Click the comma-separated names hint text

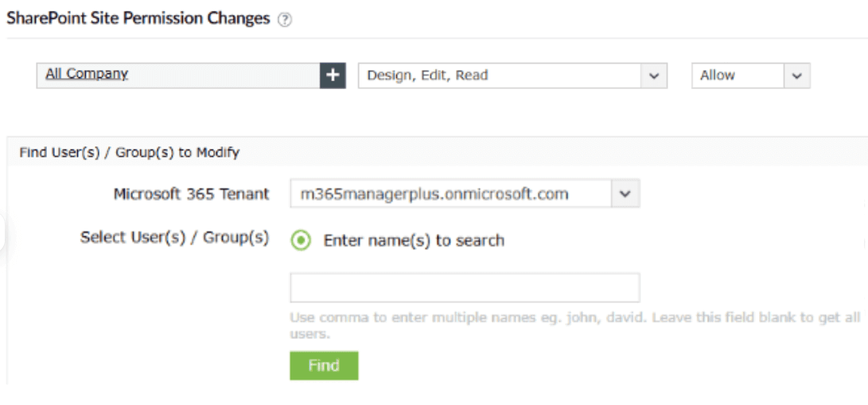click(x=573, y=318)
